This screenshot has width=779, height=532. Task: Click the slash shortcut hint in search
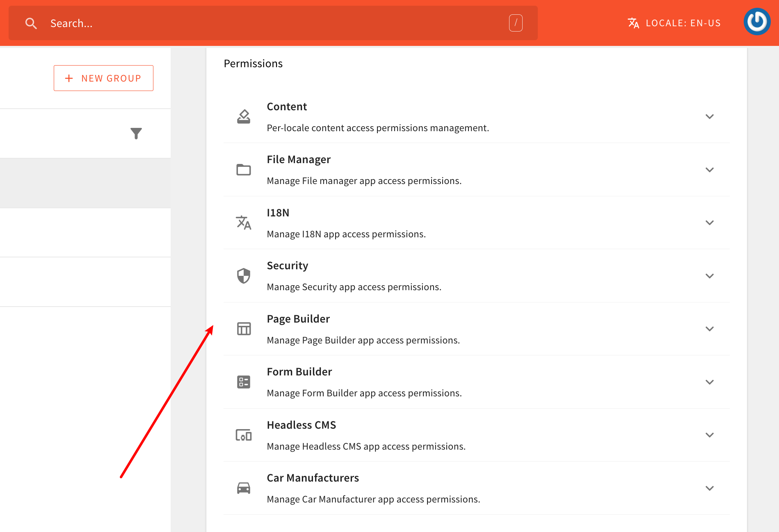(x=516, y=23)
